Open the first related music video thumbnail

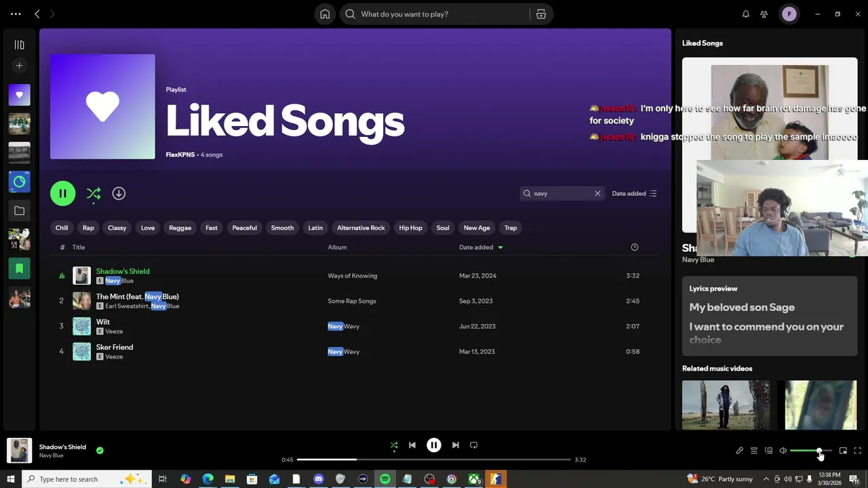(x=726, y=405)
